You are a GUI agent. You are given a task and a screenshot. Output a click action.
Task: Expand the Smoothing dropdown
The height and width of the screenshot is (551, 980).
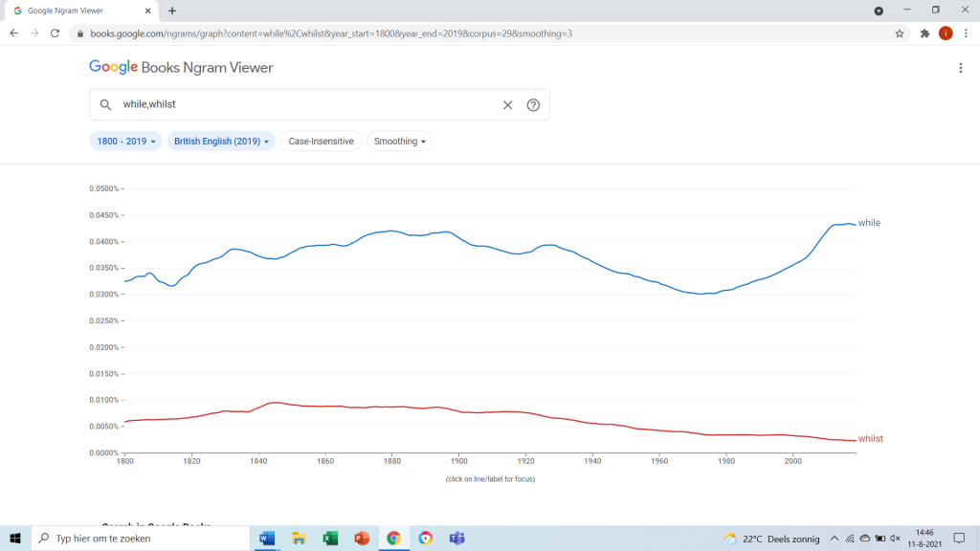click(399, 142)
